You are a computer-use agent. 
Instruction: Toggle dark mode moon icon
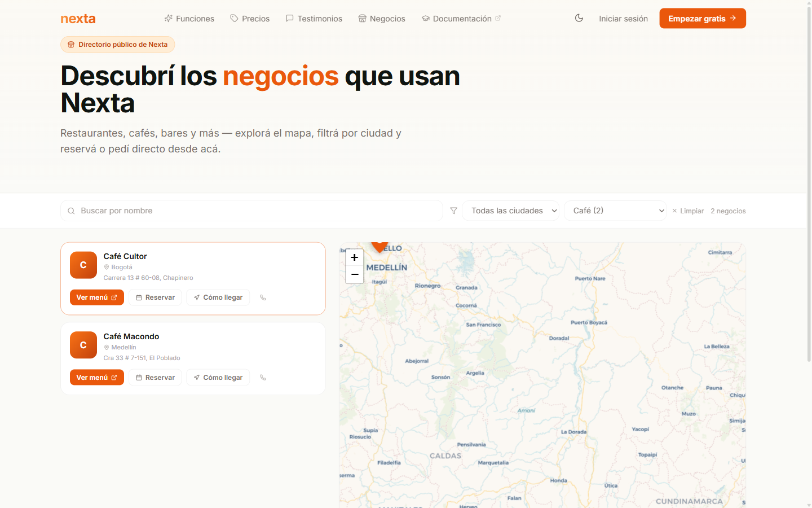579,18
